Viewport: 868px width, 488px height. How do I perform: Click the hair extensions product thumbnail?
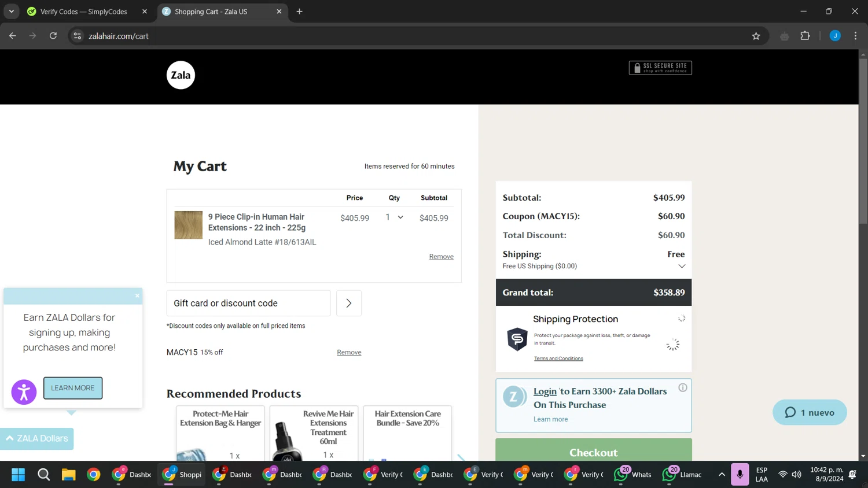click(189, 225)
